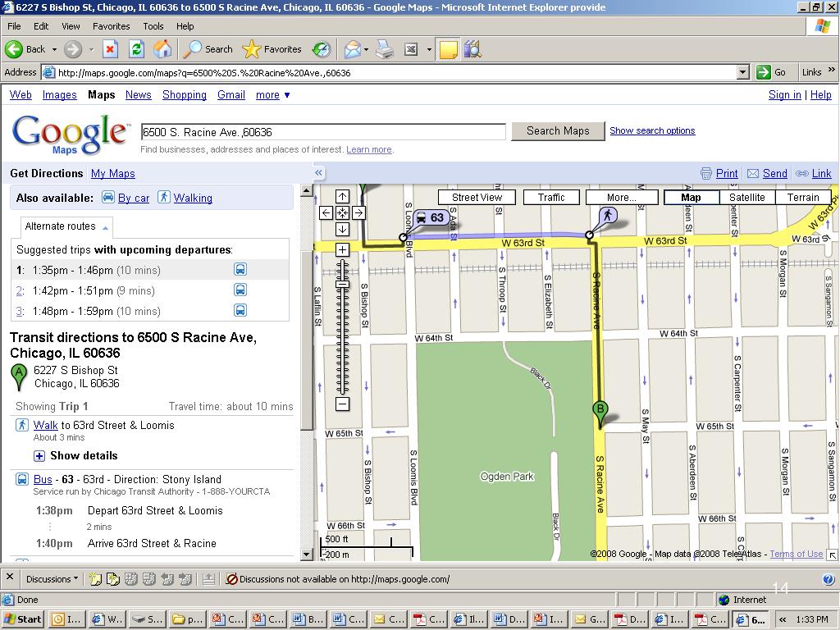840x630 pixels.
Task: Click the walking figure map bubble
Action: coord(607,217)
